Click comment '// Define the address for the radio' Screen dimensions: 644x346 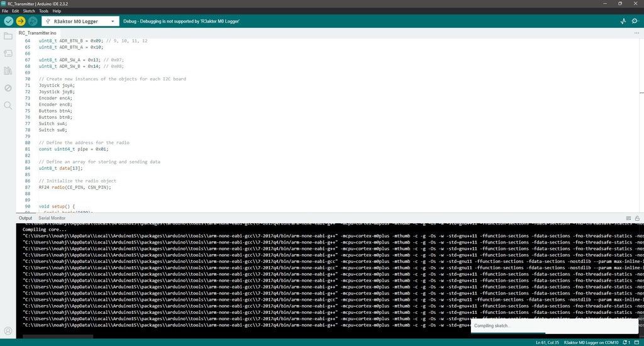click(84, 143)
